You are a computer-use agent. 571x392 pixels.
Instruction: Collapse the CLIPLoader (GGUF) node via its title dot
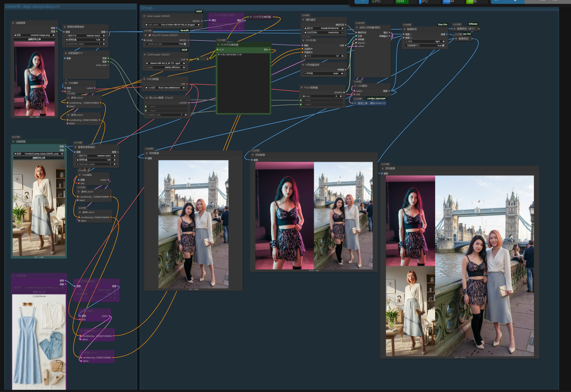point(144,54)
